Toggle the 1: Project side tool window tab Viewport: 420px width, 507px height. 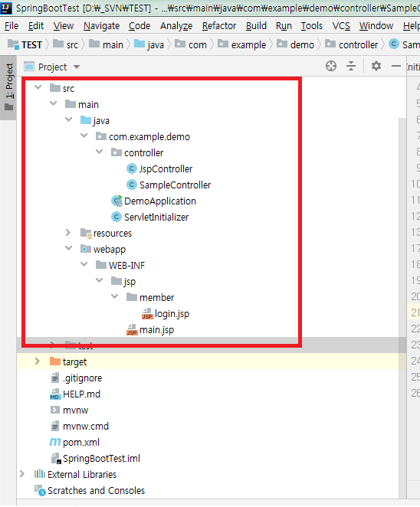tap(8, 87)
